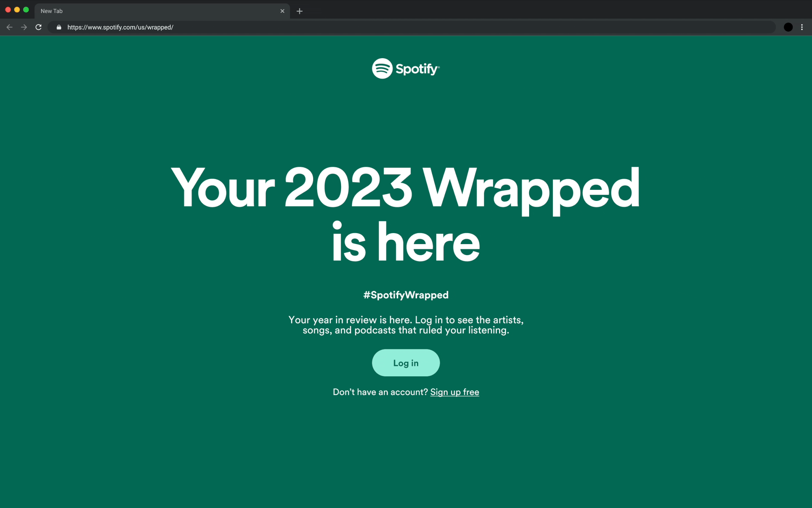812x508 pixels.
Task: Open the browser profile avatar menu
Action: click(788, 27)
